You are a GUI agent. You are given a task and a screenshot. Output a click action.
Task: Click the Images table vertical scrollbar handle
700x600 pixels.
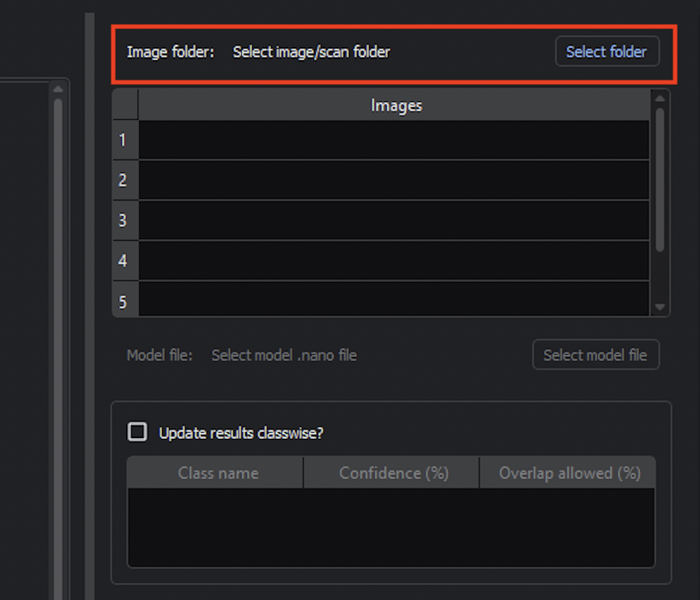tap(660, 178)
